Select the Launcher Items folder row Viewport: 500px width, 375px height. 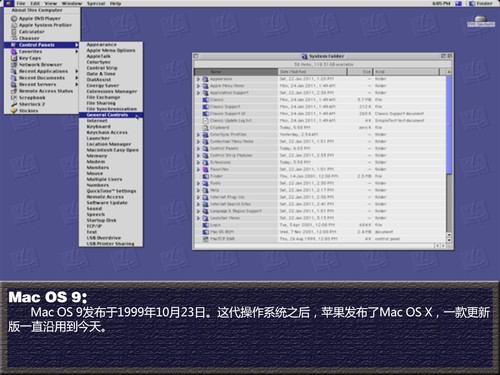tap(320, 218)
